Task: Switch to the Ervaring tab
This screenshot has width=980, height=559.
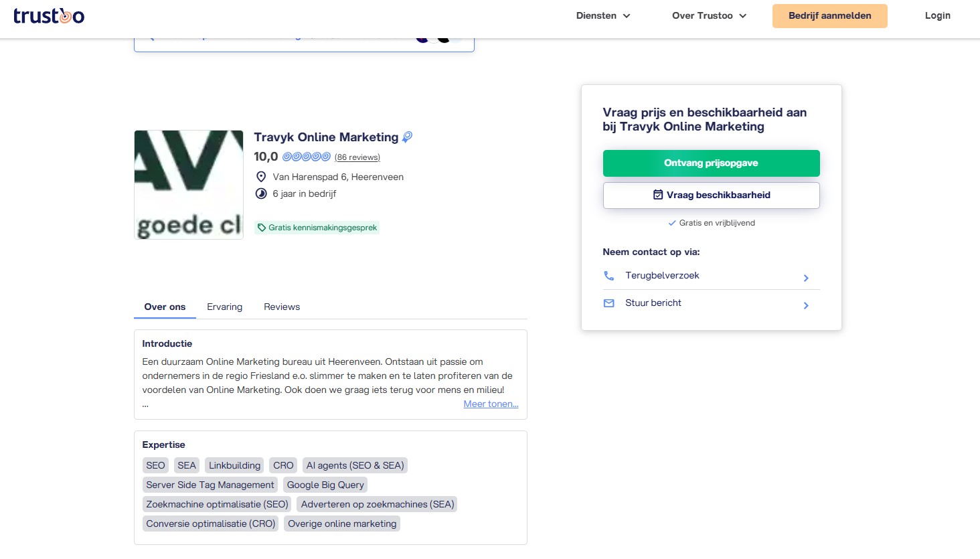Action: coord(224,307)
